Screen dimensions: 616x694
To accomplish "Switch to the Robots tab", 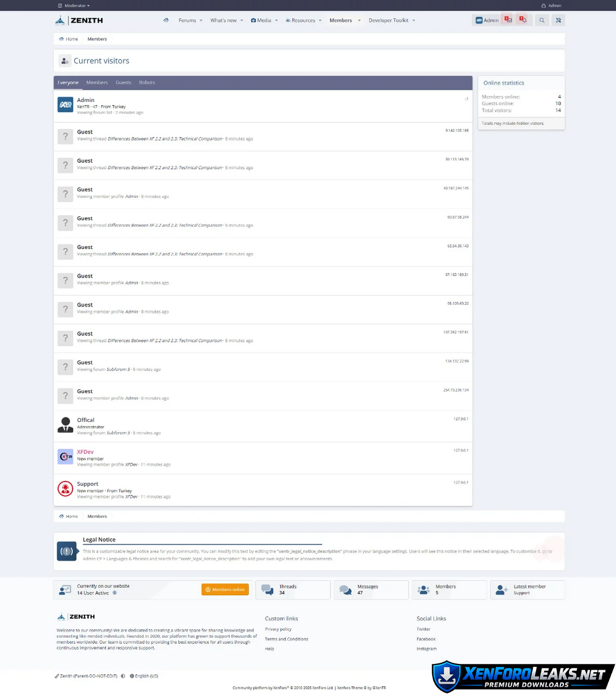I will tap(147, 83).
